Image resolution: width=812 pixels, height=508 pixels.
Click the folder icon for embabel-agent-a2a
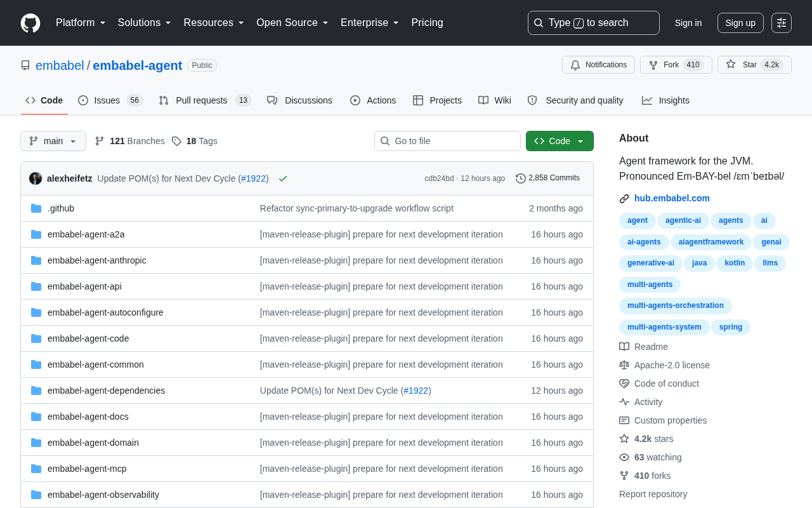pyautogui.click(x=36, y=234)
